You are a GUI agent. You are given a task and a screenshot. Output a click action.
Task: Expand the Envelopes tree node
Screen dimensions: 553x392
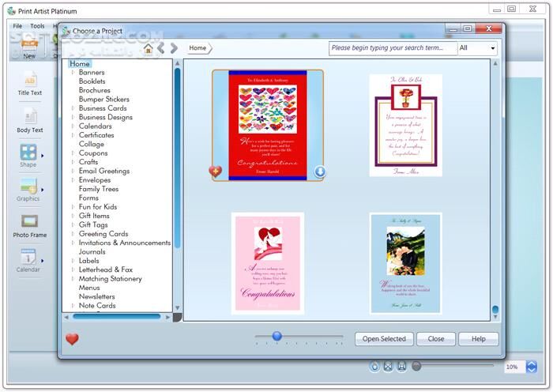[x=73, y=180]
